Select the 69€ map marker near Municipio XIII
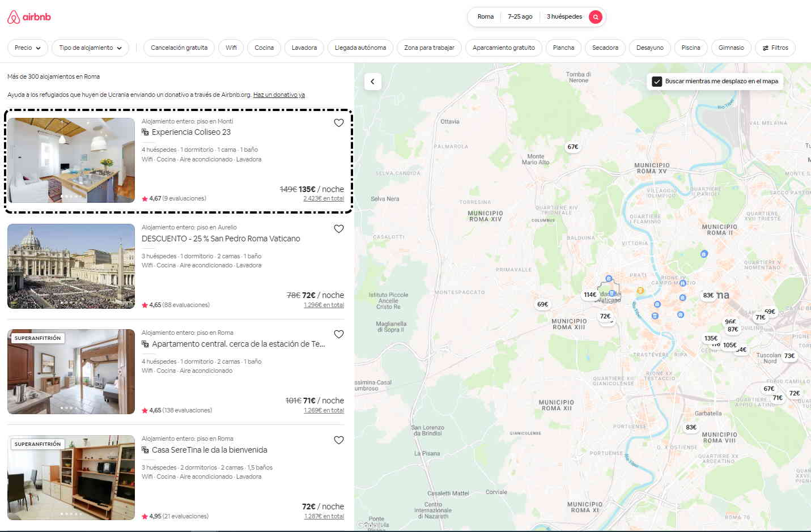This screenshot has width=811, height=532. click(x=543, y=304)
